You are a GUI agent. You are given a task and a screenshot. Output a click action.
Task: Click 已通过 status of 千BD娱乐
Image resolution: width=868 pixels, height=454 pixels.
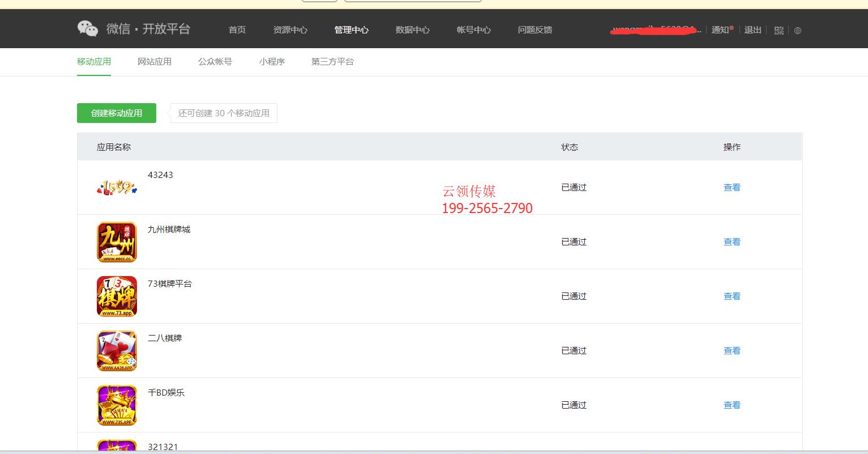[x=574, y=405]
